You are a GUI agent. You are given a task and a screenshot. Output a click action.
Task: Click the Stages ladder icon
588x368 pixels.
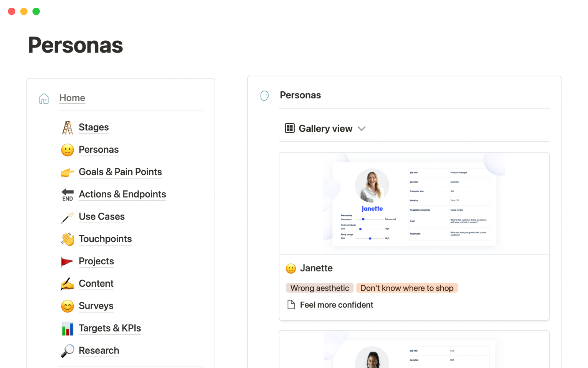click(67, 128)
